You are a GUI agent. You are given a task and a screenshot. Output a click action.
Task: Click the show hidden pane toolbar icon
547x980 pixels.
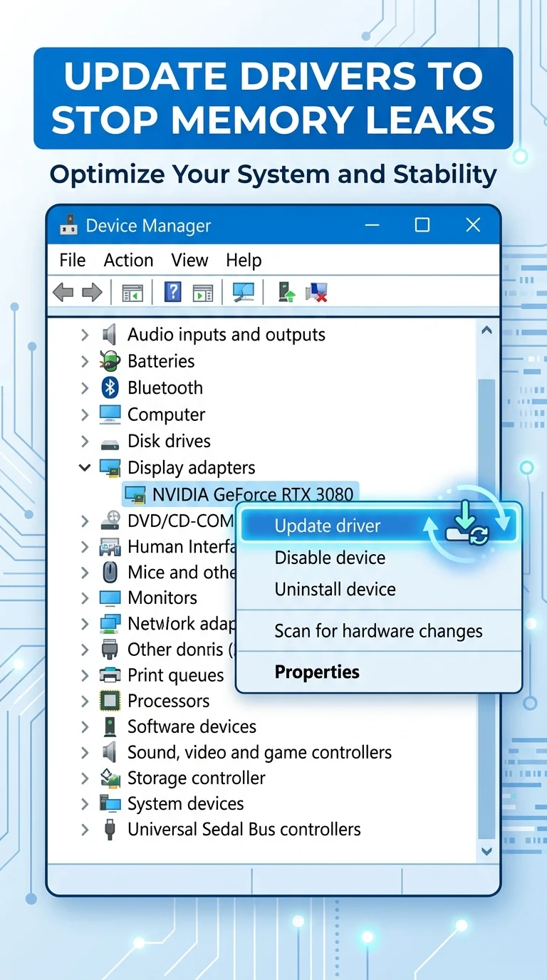[x=203, y=293]
